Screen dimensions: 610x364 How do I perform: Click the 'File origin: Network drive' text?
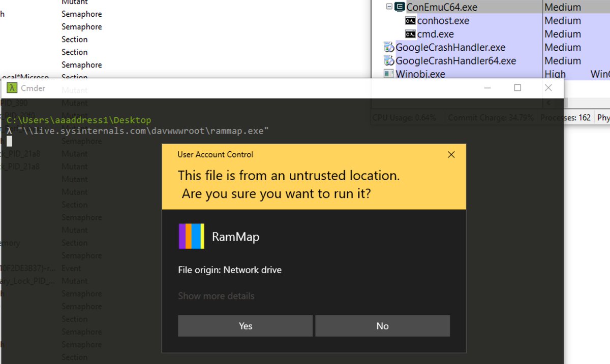coord(230,270)
